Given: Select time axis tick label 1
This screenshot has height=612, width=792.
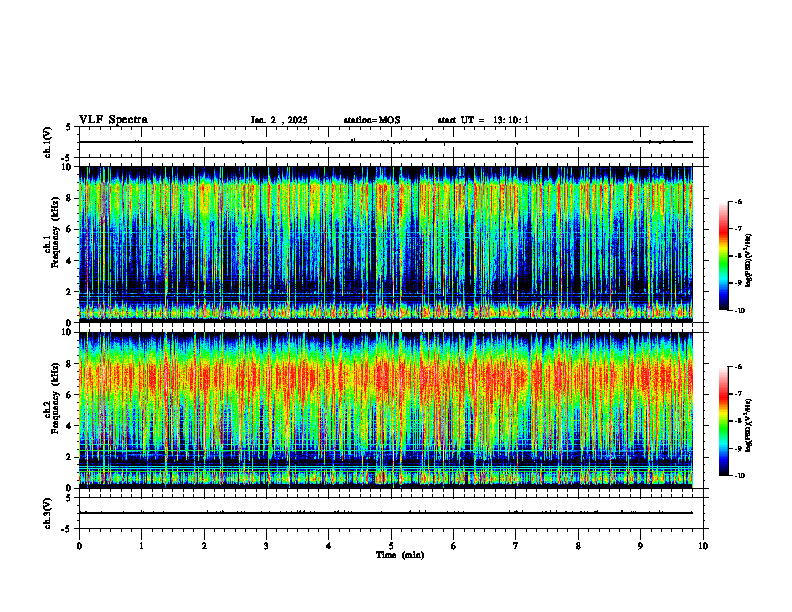Looking at the screenshot, I should coord(141,546).
